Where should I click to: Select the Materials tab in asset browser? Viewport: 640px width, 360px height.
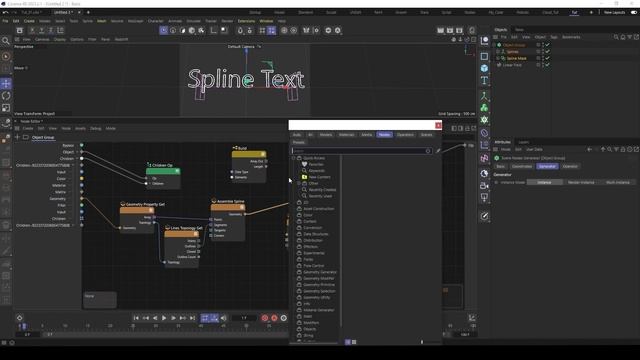[347, 135]
